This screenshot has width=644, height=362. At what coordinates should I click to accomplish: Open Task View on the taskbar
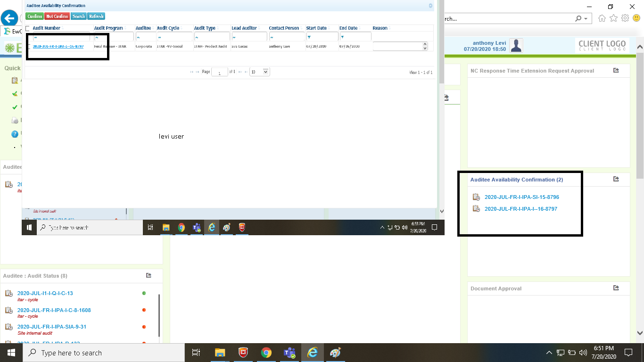click(x=196, y=353)
